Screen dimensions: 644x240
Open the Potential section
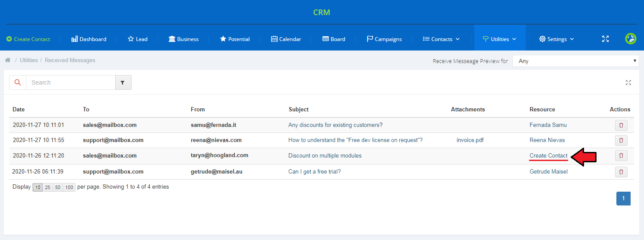(235, 39)
